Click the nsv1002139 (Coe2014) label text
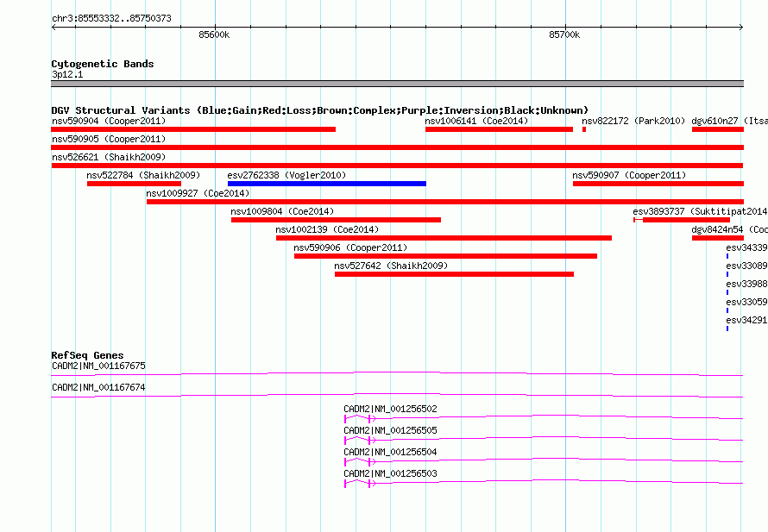The width and height of the screenshot is (768, 532). pyautogui.click(x=327, y=229)
